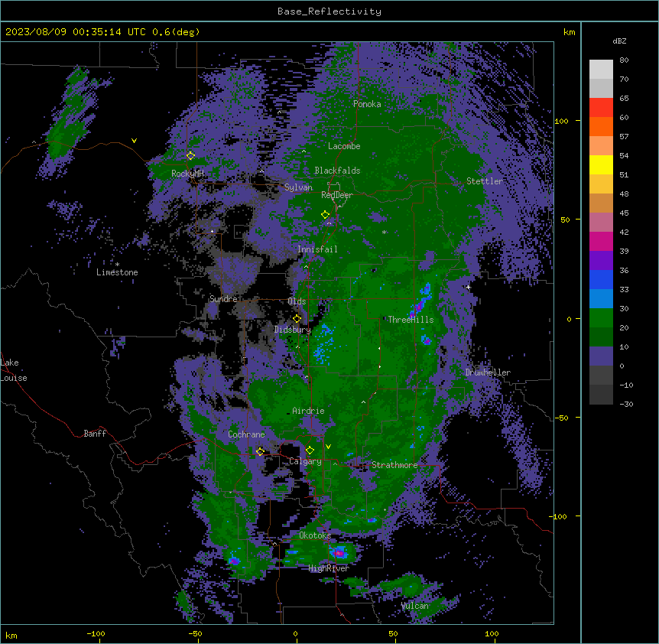The height and width of the screenshot is (644, 659).
Task: Click the Stettler town label
Action: coord(485,181)
